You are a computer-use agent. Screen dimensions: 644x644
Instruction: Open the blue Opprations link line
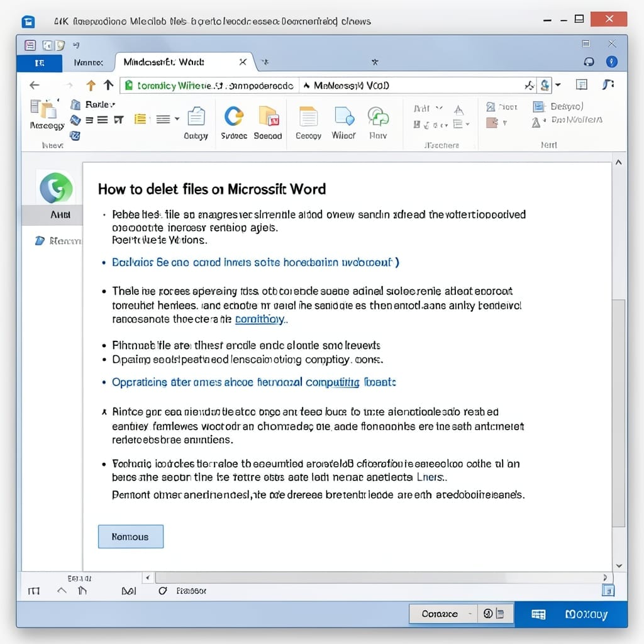(x=254, y=382)
